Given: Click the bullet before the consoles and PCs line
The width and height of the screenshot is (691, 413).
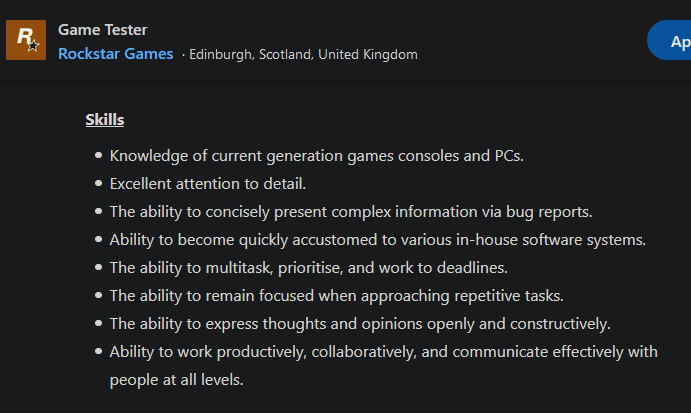Looking at the screenshot, I should (x=98, y=156).
